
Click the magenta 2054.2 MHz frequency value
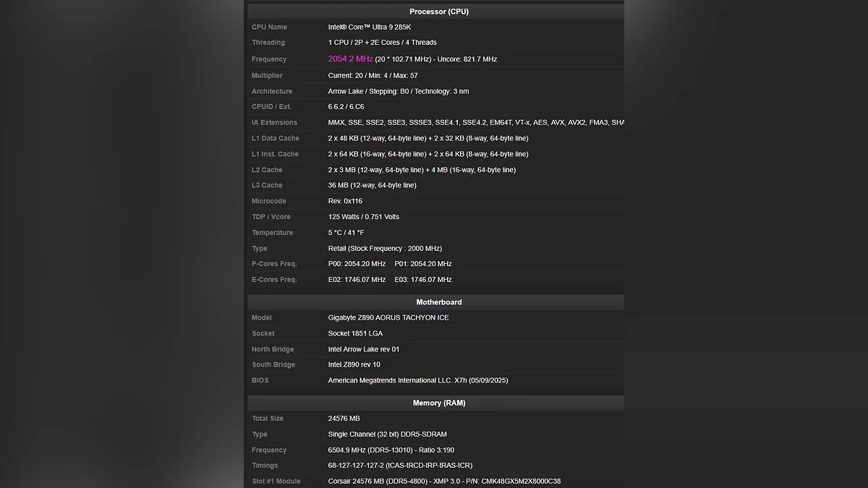click(350, 59)
